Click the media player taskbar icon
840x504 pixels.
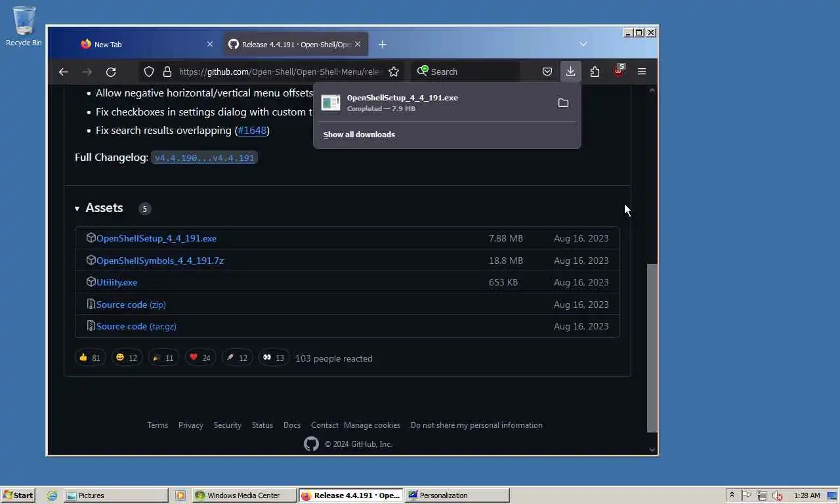click(x=180, y=495)
